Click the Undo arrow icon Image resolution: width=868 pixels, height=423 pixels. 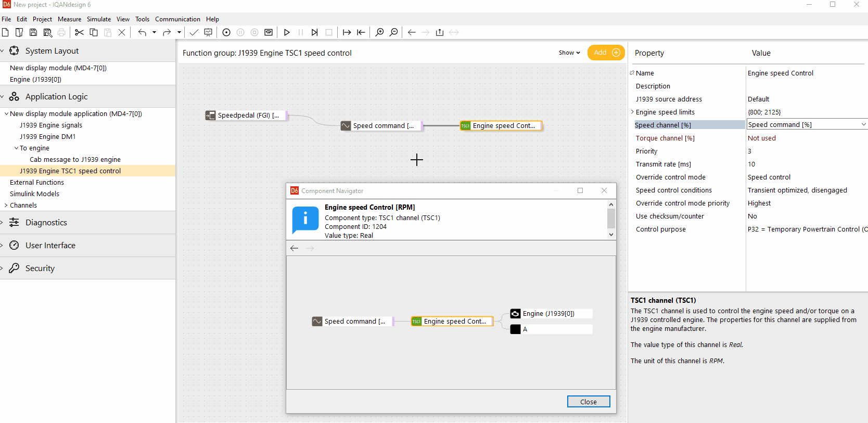click(x=142, y=32)
